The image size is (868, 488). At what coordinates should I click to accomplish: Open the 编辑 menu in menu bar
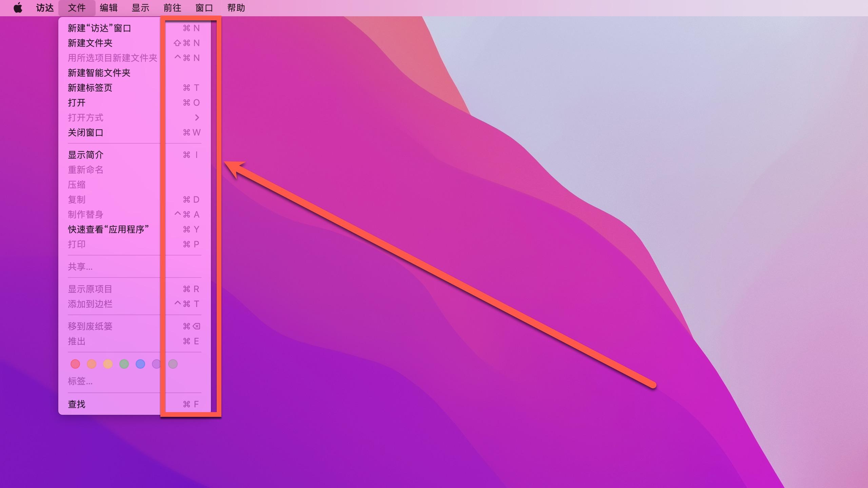pyautogui.click(x=108, y=8)
